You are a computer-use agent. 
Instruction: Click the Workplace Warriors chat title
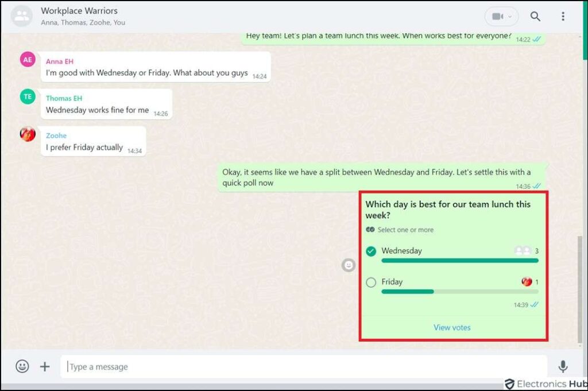[79, 10]
